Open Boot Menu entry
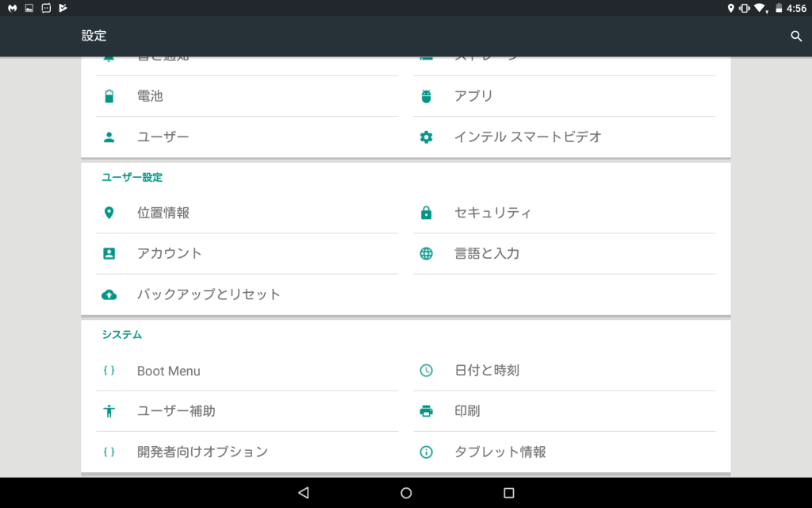812x508 pixels. pos(168,371)
